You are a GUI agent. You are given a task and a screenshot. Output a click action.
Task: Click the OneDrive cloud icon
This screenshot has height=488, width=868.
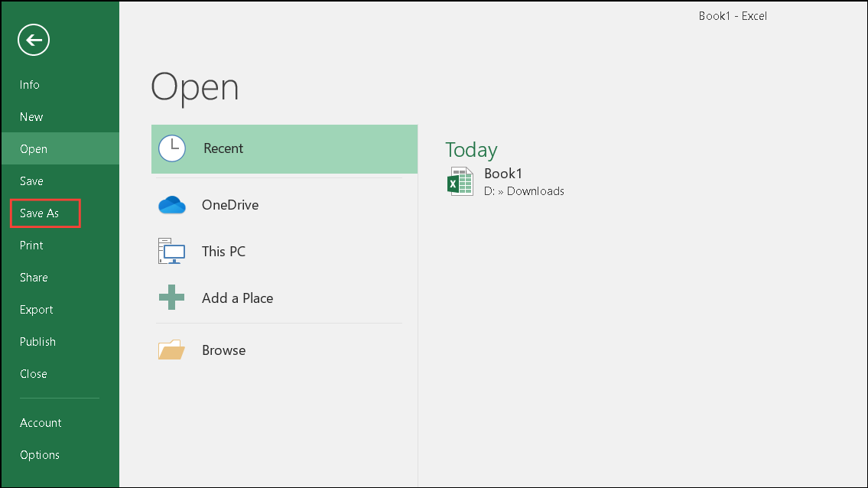pos(172,205)
